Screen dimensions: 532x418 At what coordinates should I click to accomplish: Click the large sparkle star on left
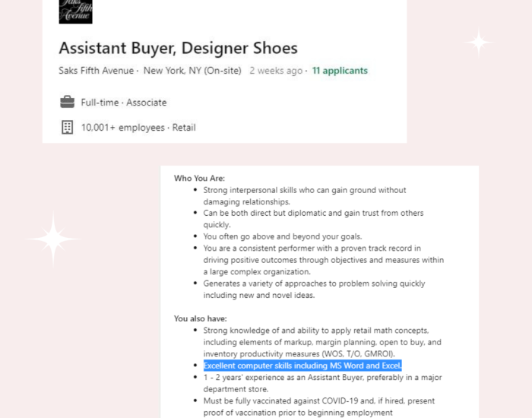(x=53, y=239)
